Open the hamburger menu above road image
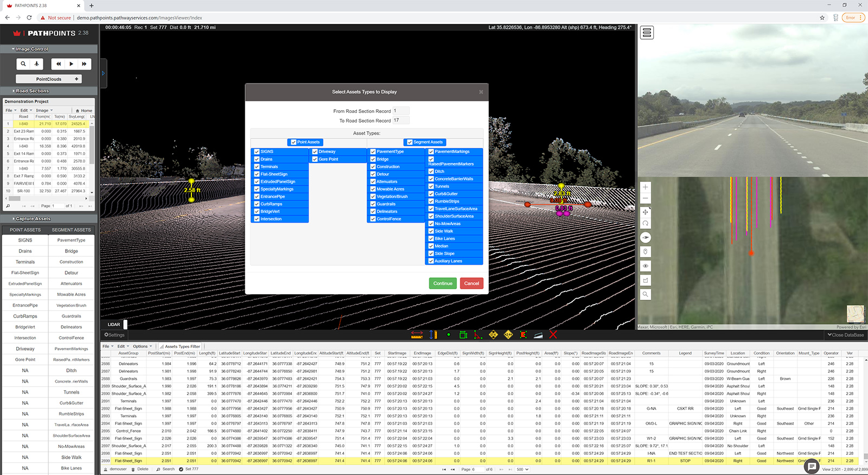This screenshot has height=475, width=868. pos(647,33)
